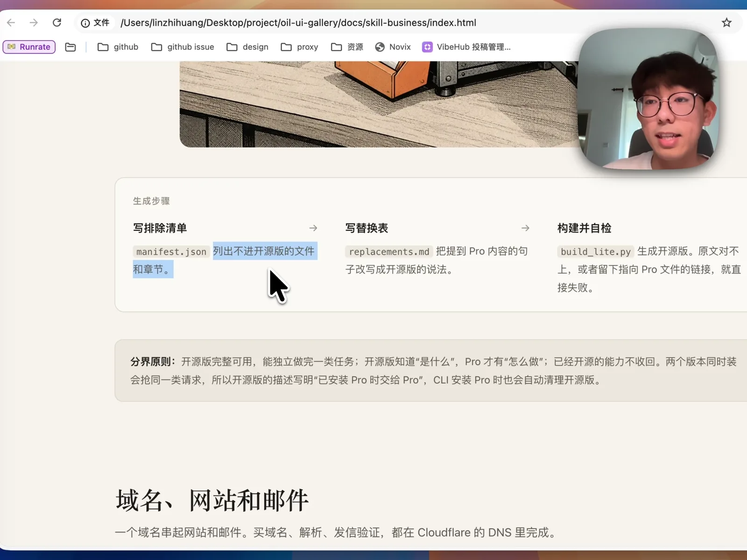Click the 写替换表 step heading
Screen dimensions: 747x560
[366, 228]
